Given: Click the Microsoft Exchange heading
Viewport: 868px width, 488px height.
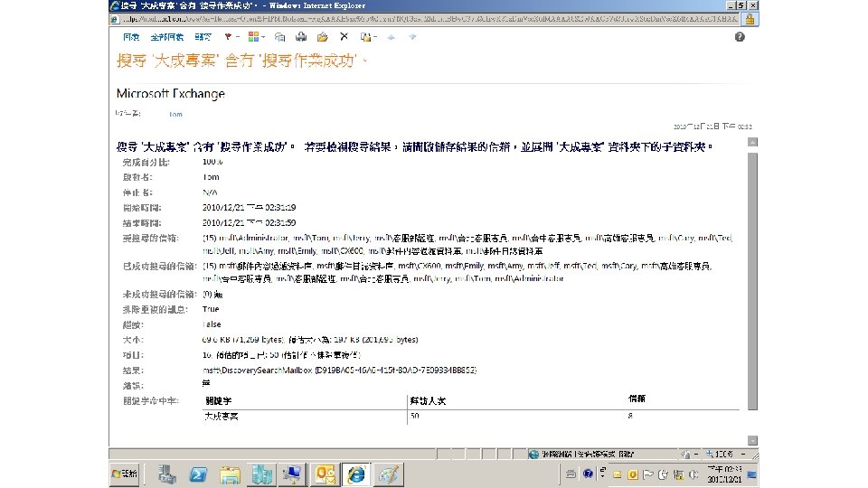Looking at the screenshot, I should point(171,93).
